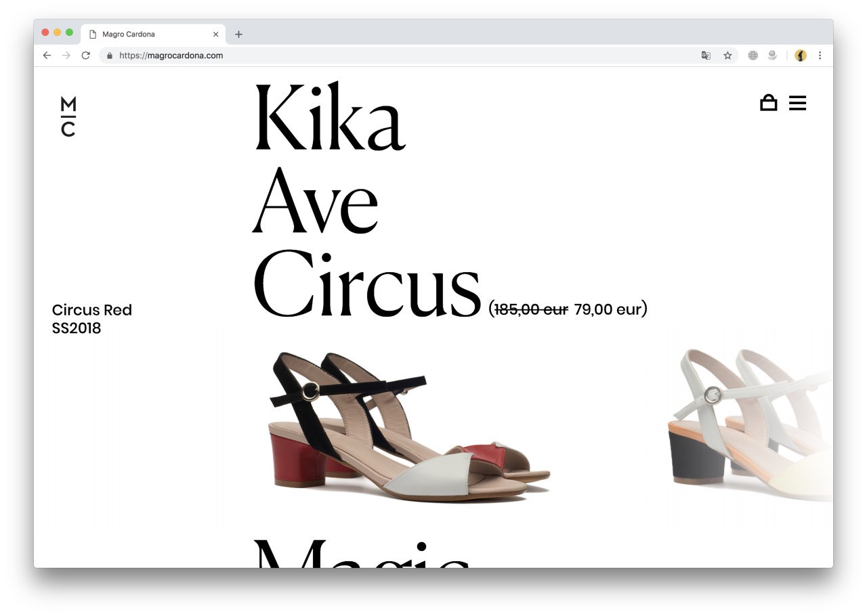Click the yellow minimize window button
The width and height of the screenshot is (867, 616).
(57, 32)
